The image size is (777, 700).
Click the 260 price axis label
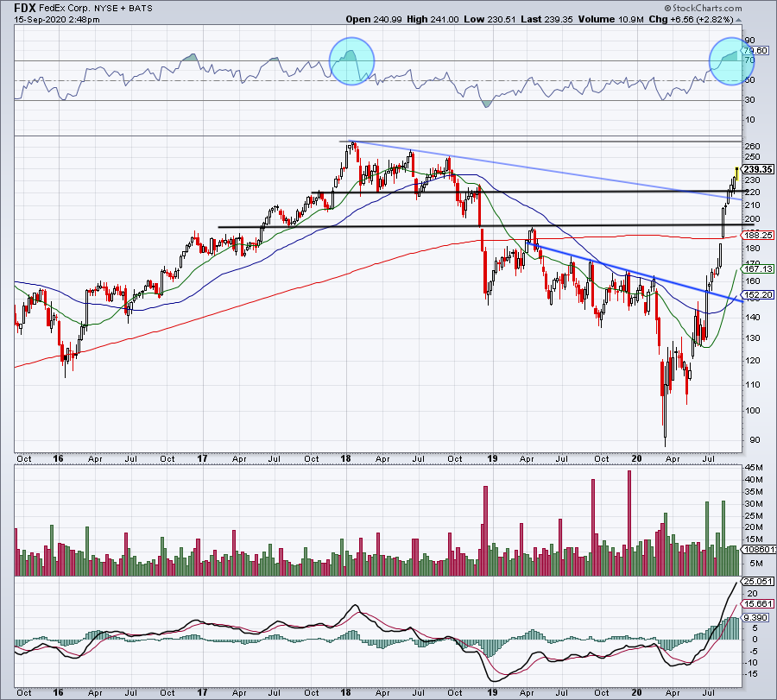[752, 147]
